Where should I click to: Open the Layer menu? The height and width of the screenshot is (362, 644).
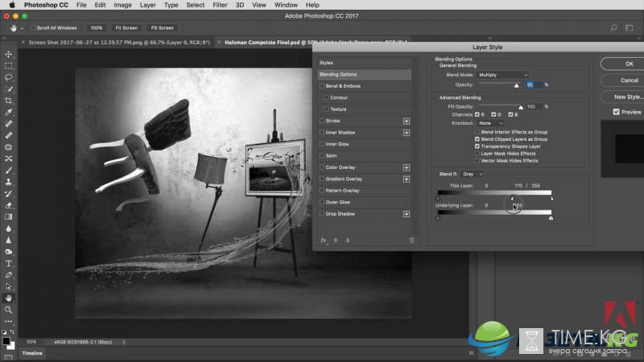147,5
